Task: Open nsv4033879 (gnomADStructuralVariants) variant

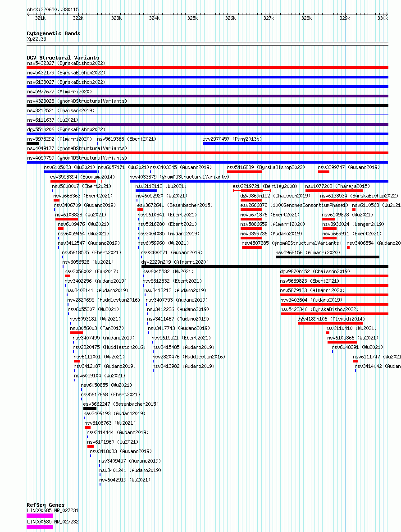Action: pos(179,177)
